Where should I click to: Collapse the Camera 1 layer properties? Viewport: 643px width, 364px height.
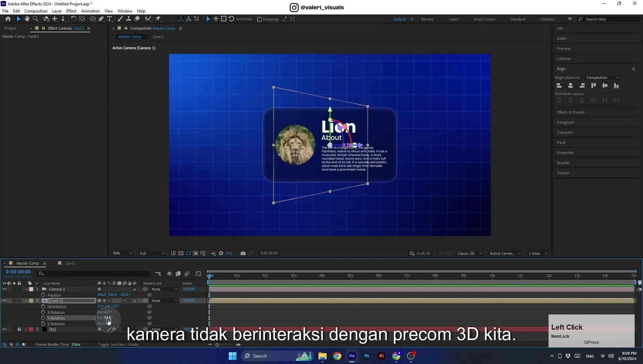(x=26, y=289)
